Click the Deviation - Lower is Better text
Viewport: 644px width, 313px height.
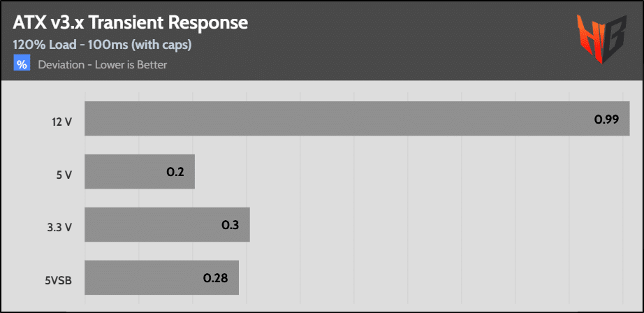[103, 64]
